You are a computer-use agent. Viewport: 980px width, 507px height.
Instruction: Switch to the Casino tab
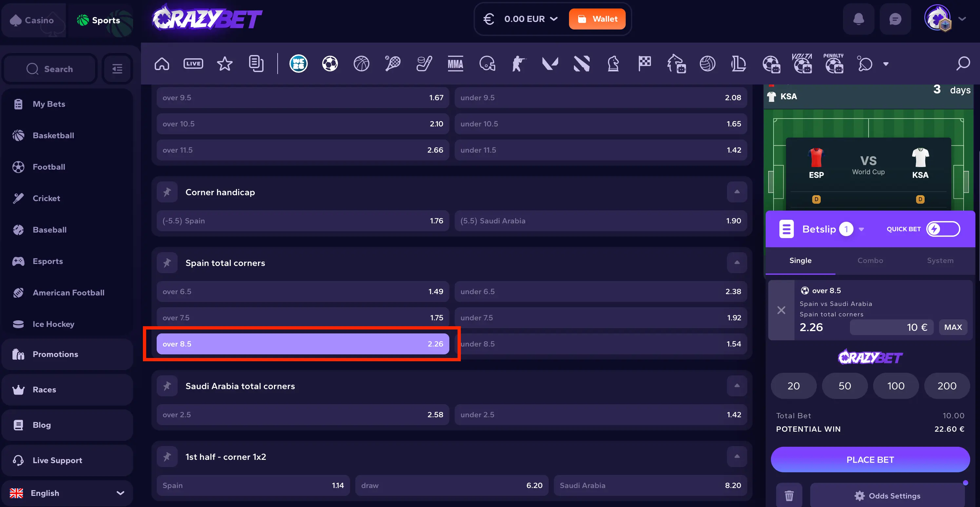(33, 20)
